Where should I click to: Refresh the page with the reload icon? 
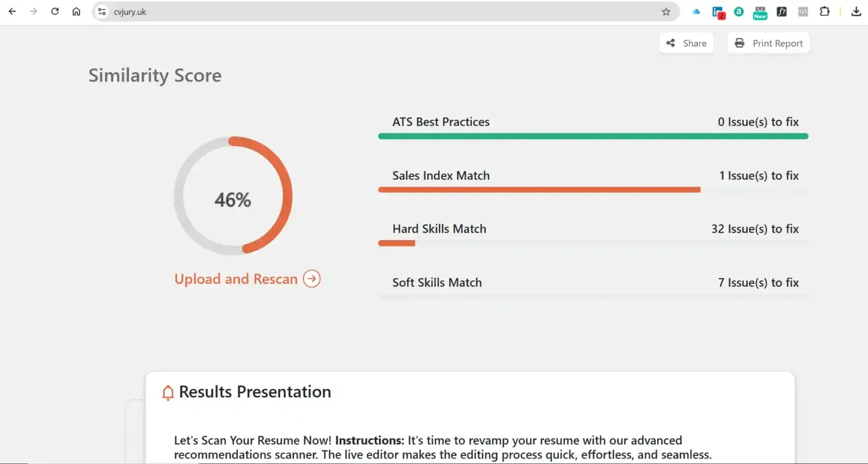coord(55,11)
